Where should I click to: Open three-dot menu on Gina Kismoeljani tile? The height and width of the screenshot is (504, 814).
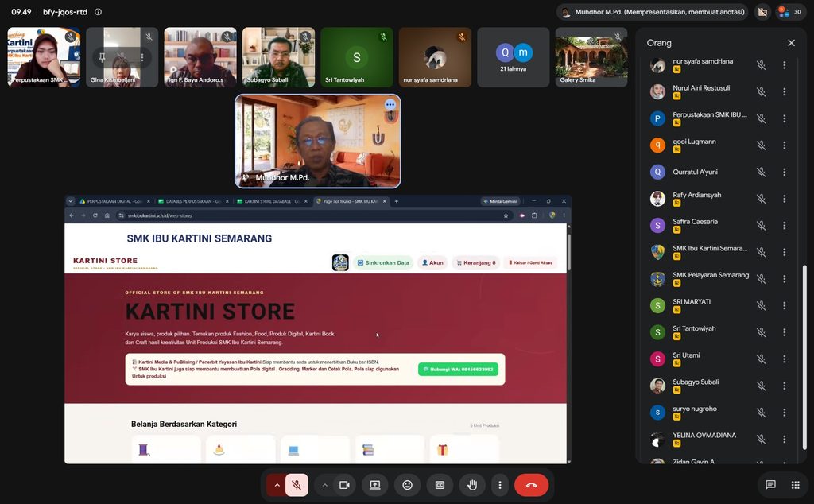[141, 57]
